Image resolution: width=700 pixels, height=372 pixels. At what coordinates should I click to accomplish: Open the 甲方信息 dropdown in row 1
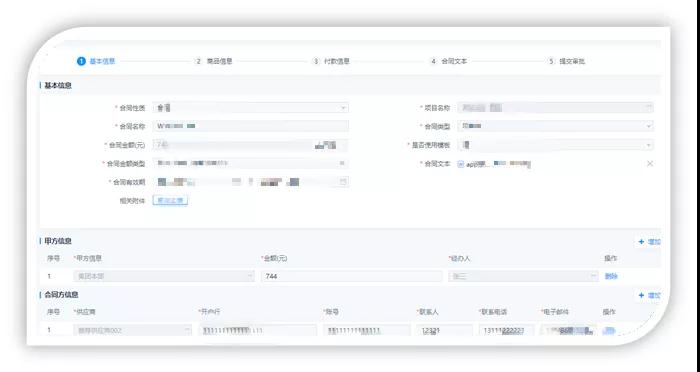[x=164, y=276]
